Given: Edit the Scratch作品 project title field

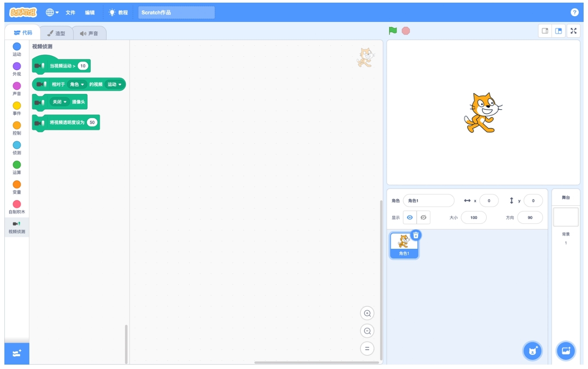Looking at the screenshot, I should [177, 13].
